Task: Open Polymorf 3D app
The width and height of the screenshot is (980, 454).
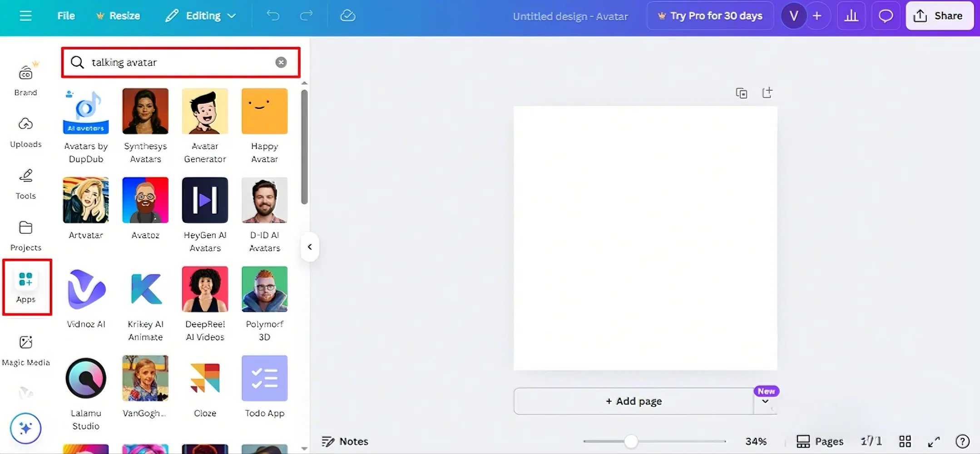Action: point(264,304)
